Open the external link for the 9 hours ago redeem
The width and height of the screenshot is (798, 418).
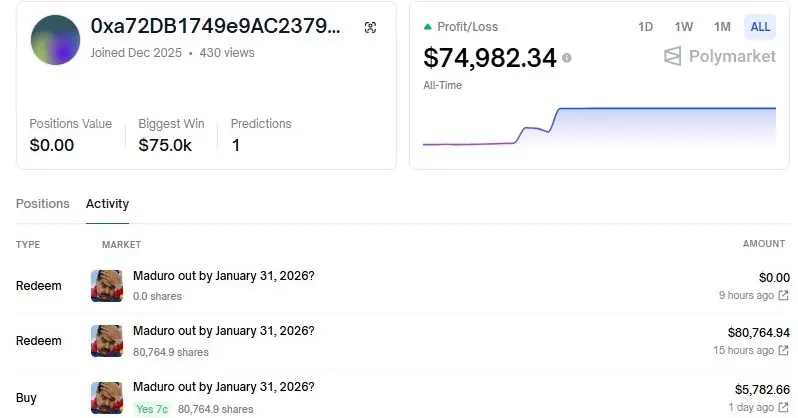tap(783, 296)
